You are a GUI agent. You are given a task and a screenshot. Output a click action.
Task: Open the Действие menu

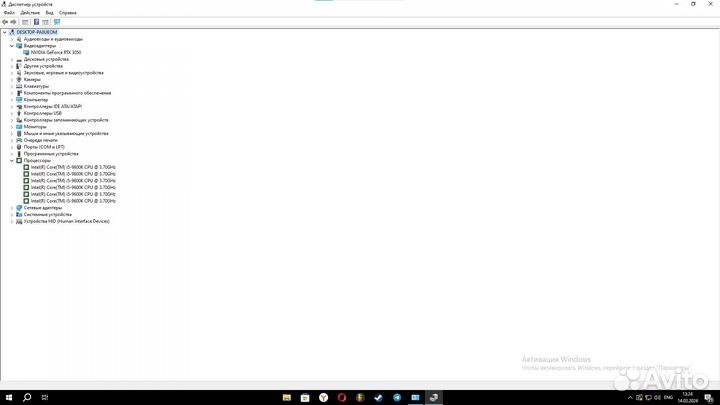(x=30, y=13)
